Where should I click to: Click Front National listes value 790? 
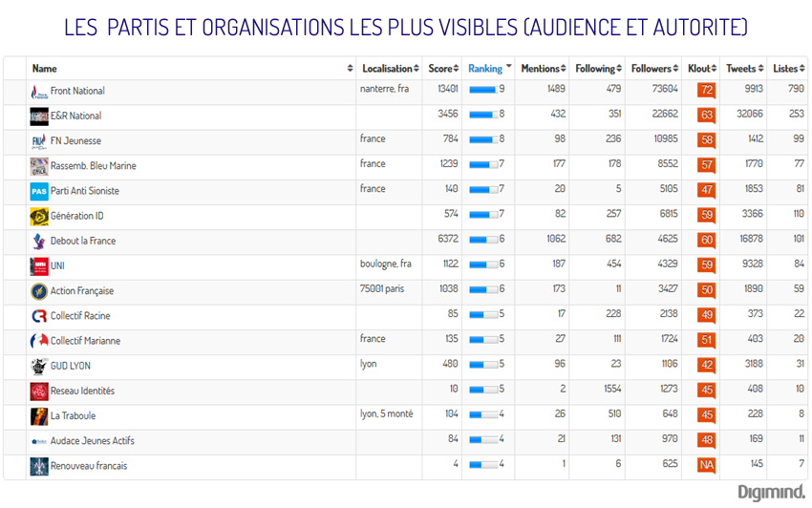click(796, 89)
